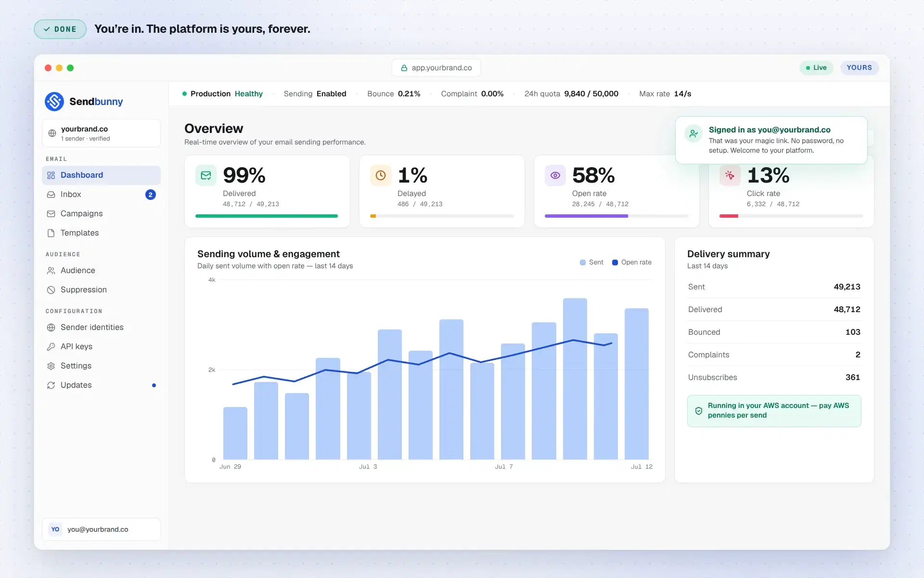Click the tallest bar in the volume chart
The height and width of the screenshot is (578, 924).
[575, 379]
